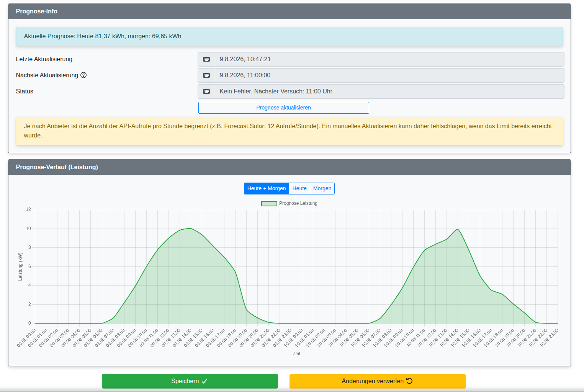
Task: Save settings with Speichern button
Action: pos(190,381)
